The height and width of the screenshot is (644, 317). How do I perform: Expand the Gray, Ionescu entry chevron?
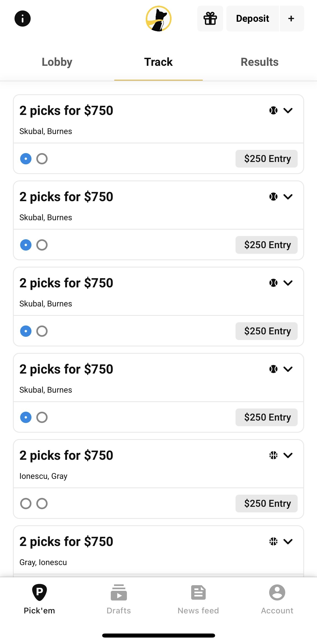coord(288,541)
